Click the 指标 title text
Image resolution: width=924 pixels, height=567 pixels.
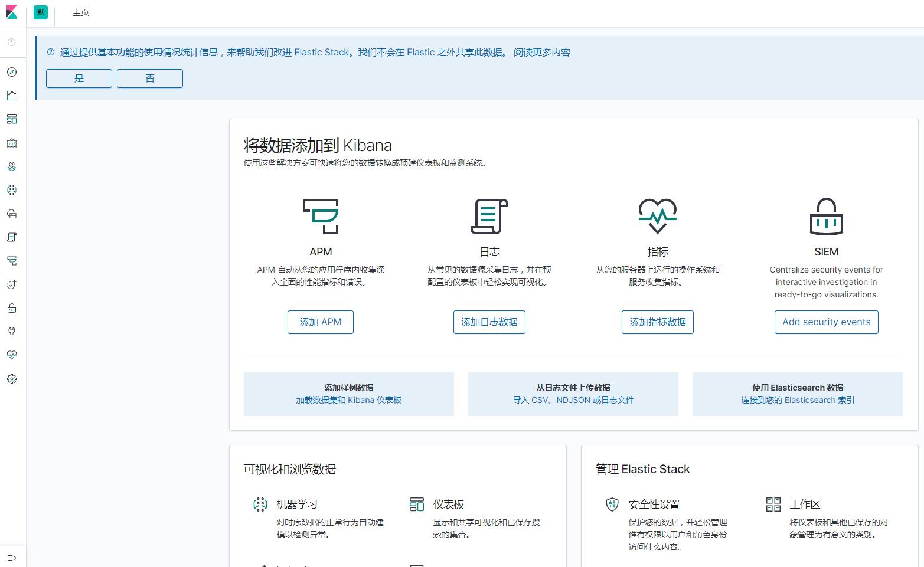tap(658, 252)
